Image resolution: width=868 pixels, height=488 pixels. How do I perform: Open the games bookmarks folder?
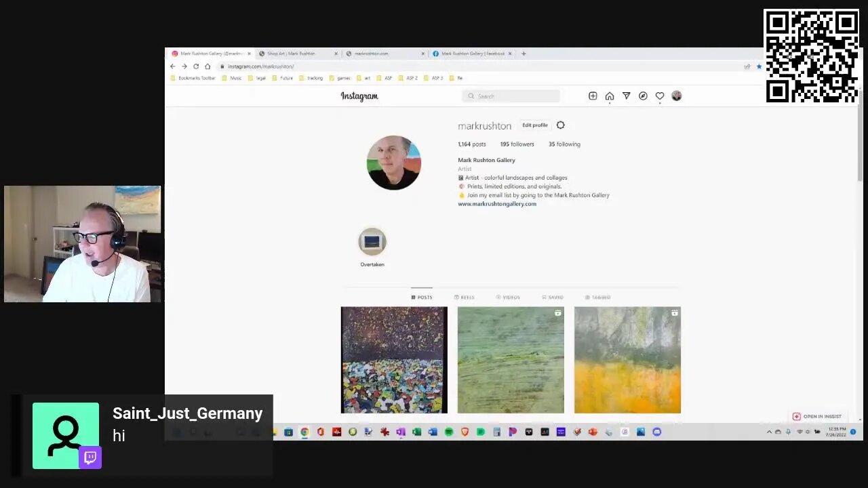coord(340,78)
